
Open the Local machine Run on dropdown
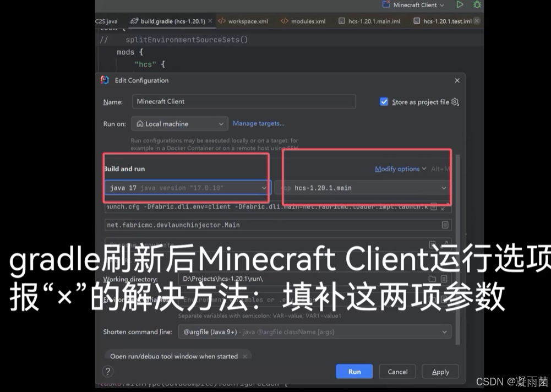click(179, 124)
